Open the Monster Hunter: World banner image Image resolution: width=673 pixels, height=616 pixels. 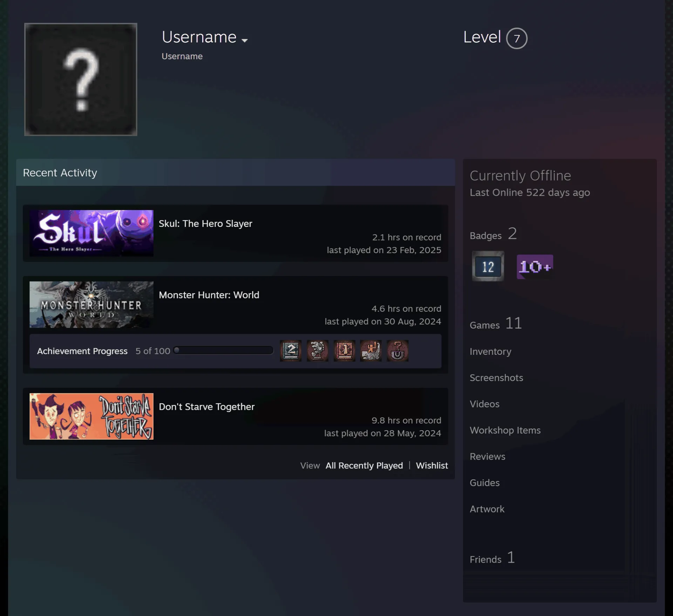[x=91, y=305]
